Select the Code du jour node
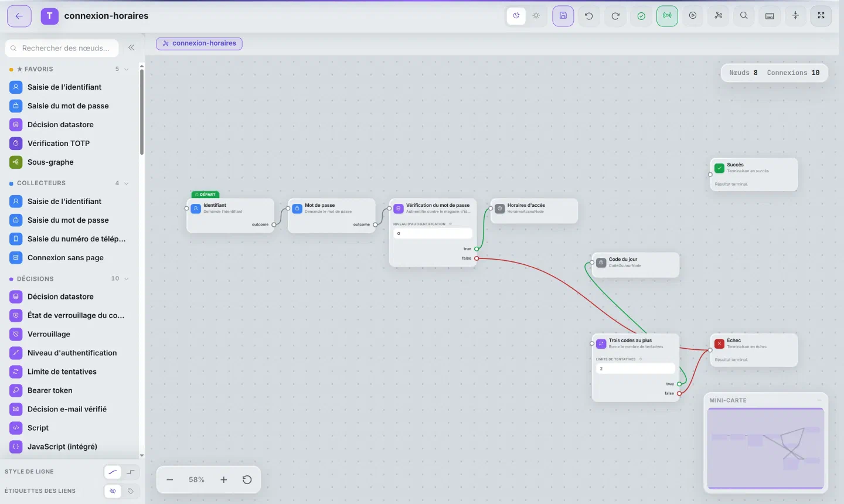This screenshot has height=504, width=844. coord(636,265)
